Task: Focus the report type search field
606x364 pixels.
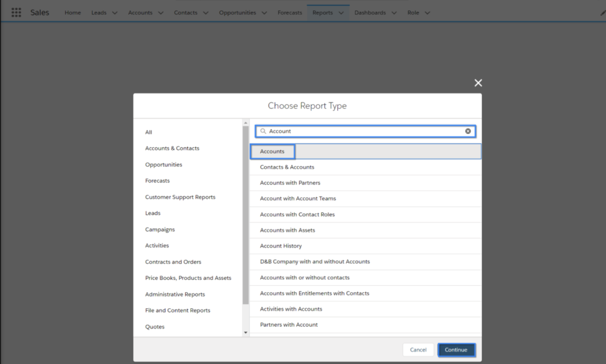Action: 365,131
